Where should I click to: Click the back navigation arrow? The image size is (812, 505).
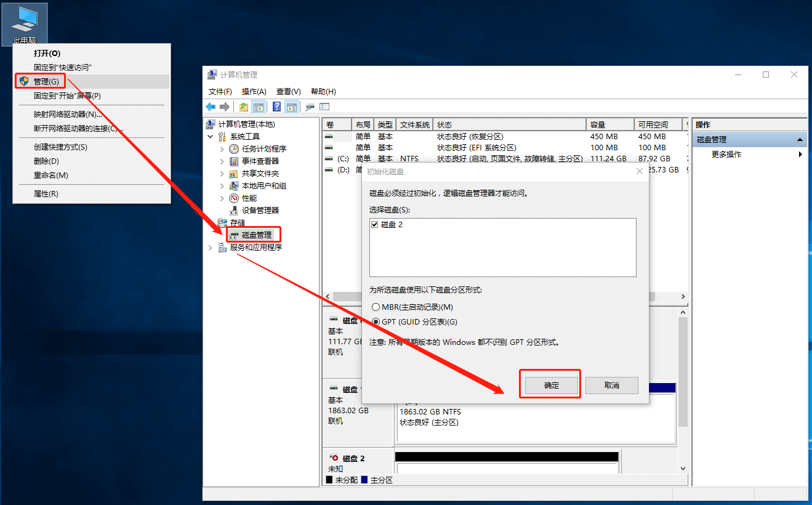coord(210,106)
